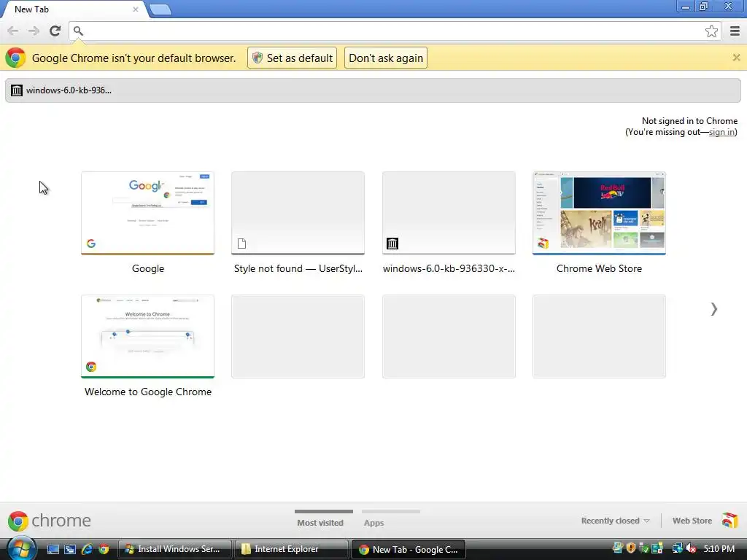Click Welcome to Google Chrome title text
This screenshot has height=560, width=747.
(147, 392)
